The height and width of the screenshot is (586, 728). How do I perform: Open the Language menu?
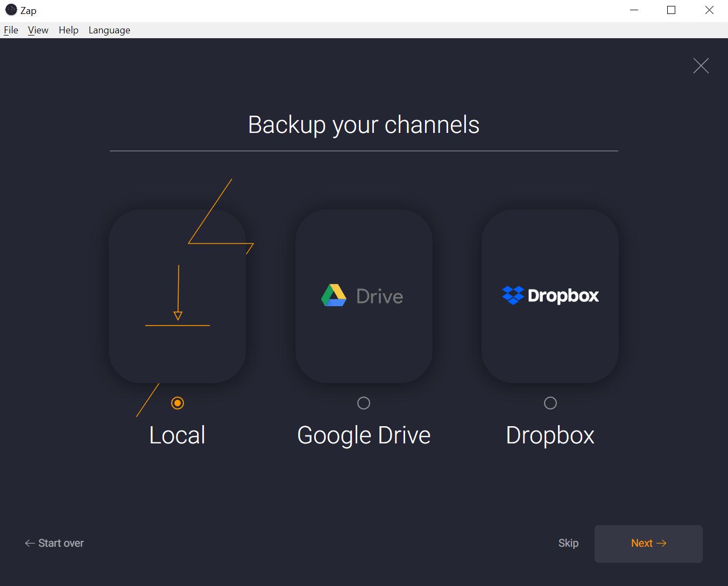(109, 30)
